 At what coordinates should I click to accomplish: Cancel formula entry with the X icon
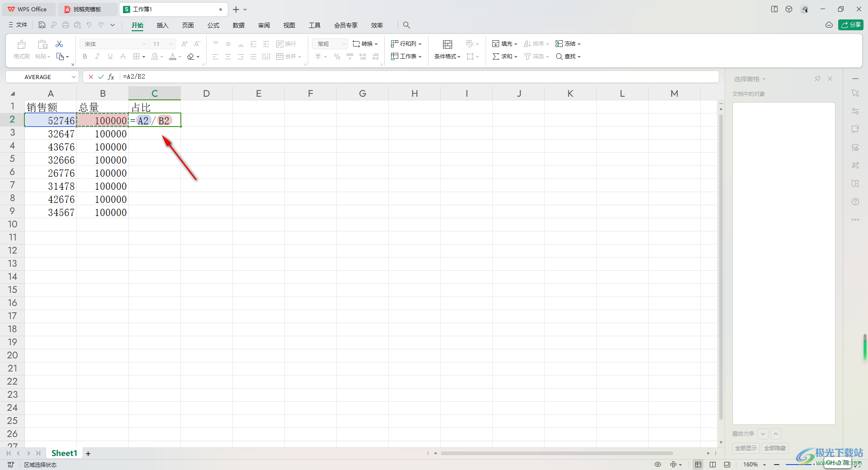click(91, 77)
